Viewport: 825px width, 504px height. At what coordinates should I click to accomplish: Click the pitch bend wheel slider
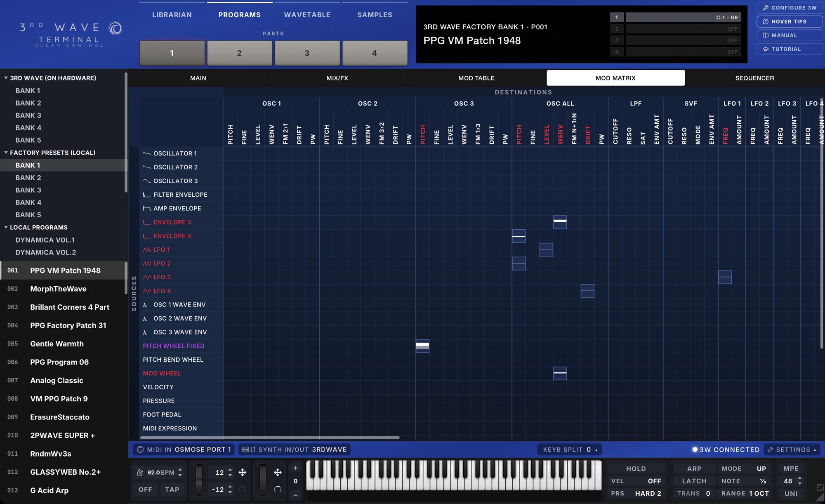[x=199, y=480]
